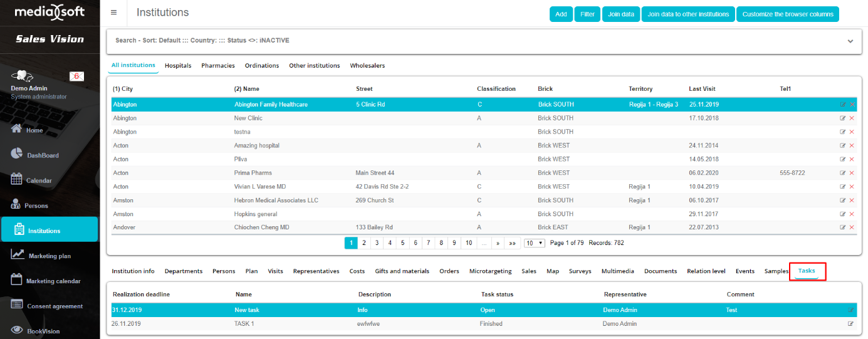The width and height of the screenshot is (868, 339).
Task: Go to page 5 in pagination
Action: point(402,243)
